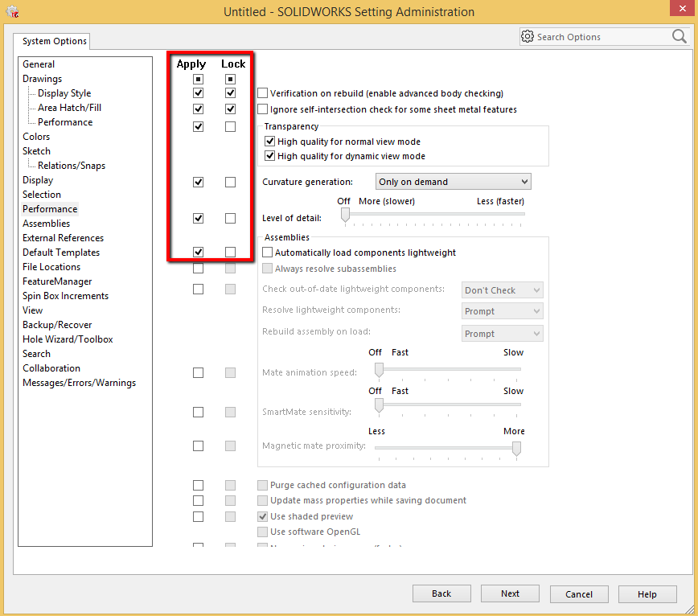This screenshot has height=616, width=698.
Task: Select Hole Wizard/Toolbox category
Action: point(68,339)
